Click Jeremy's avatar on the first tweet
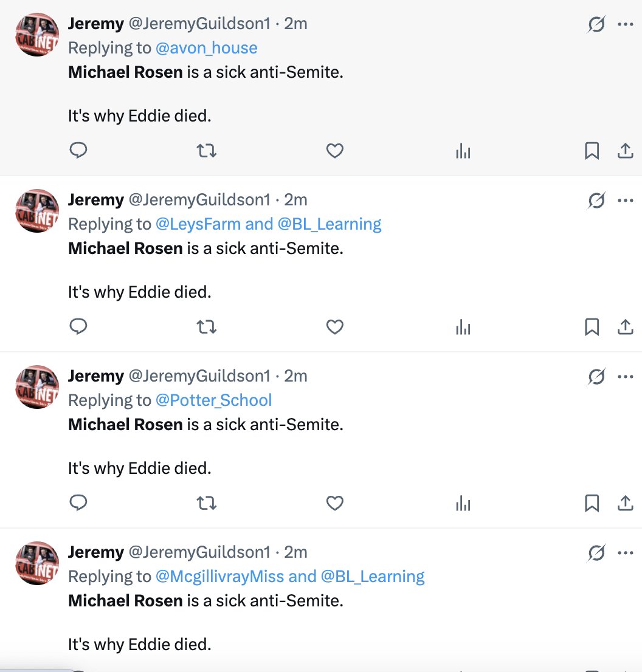The width and height of the screenshot is (642, 672). pos(37,35)
